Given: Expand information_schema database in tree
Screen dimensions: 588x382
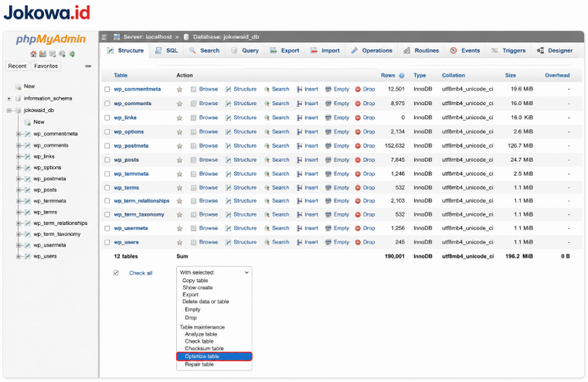Looking at the screenshot, I should 9,99.
